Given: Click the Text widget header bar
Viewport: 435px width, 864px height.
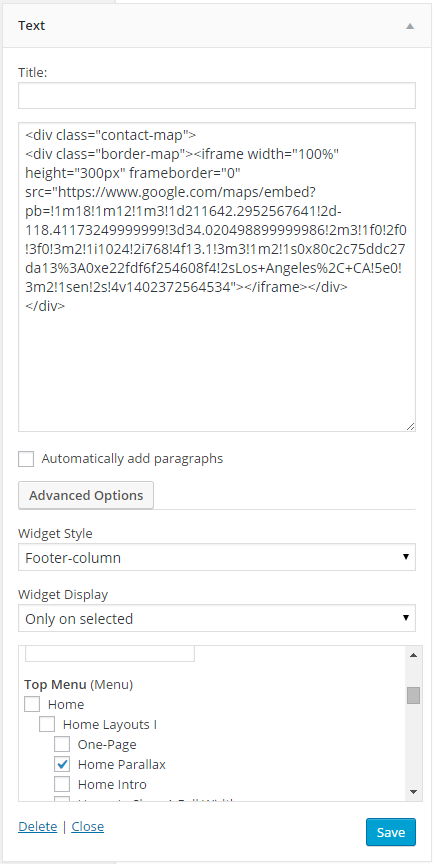Looking at the screenshot, I should (x=217, y=26).
